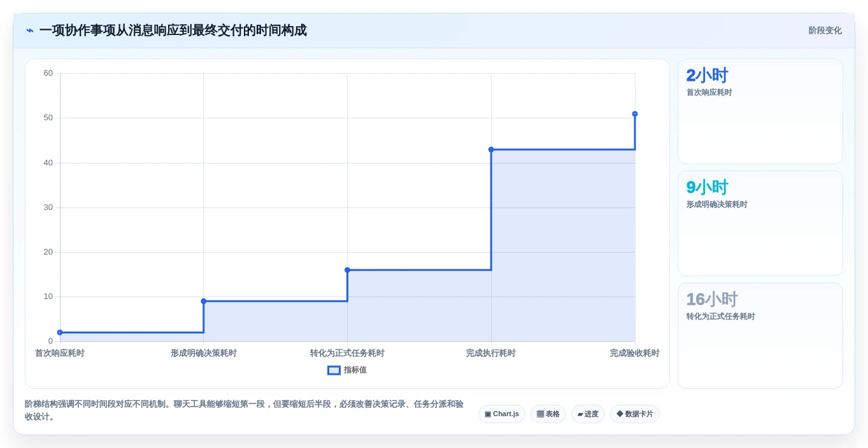Screen dimensions: 868x448
Task: Toggle the 指标值 legend swatch
Action: tap(334, 370)
